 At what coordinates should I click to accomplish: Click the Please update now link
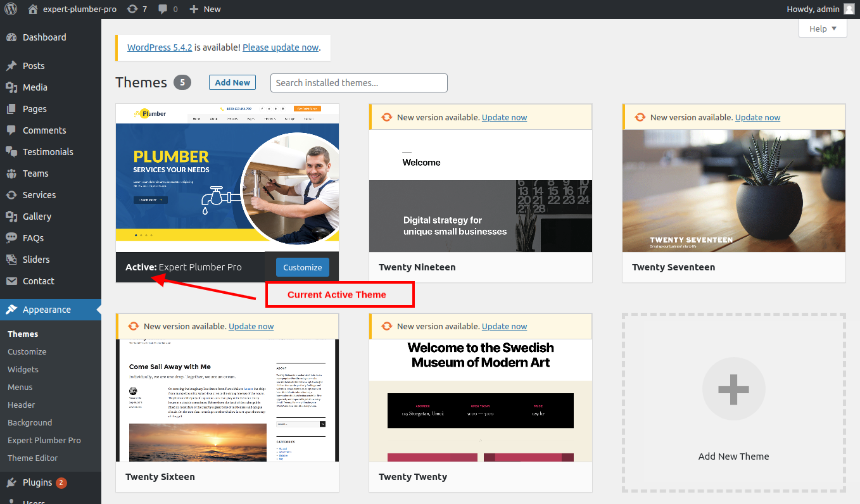coord(281,47)
